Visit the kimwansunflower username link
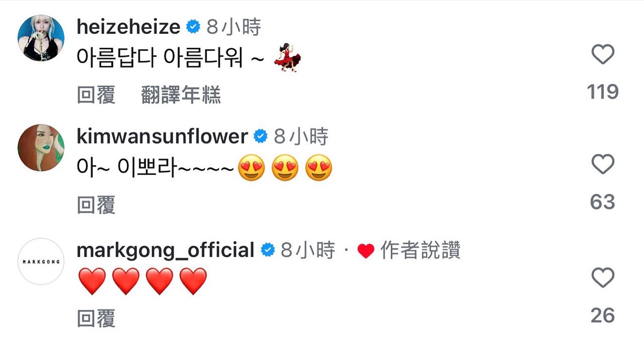Screen dimensions: 644x341 coord(162,136)
